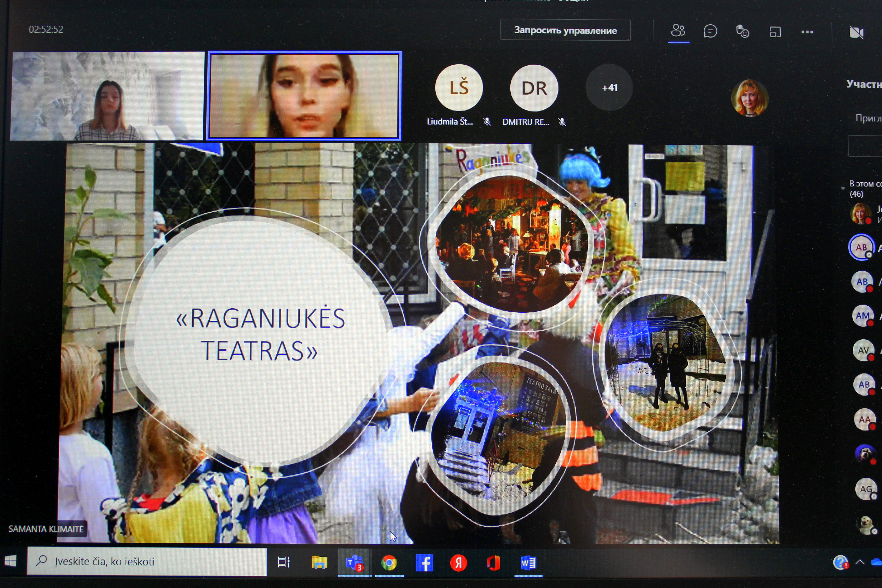Open Task View on the taskbar

283,562
